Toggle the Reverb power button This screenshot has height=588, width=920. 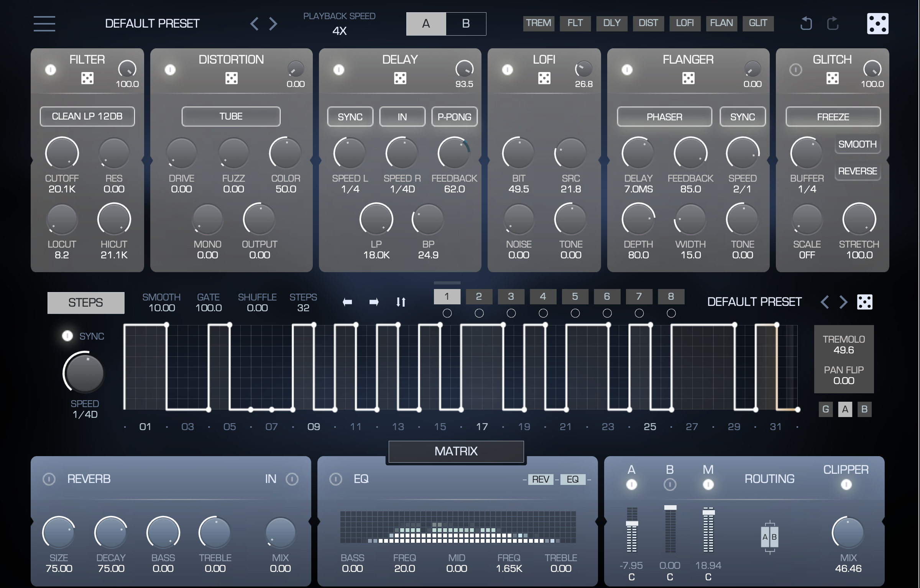[x=49, y=479]
